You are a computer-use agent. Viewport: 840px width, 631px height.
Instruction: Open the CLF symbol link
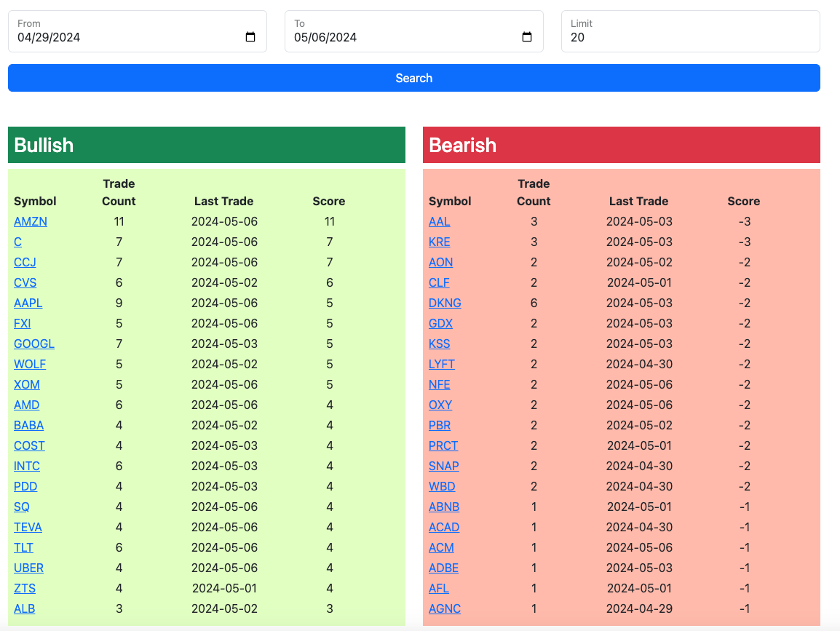pos(439,283)
